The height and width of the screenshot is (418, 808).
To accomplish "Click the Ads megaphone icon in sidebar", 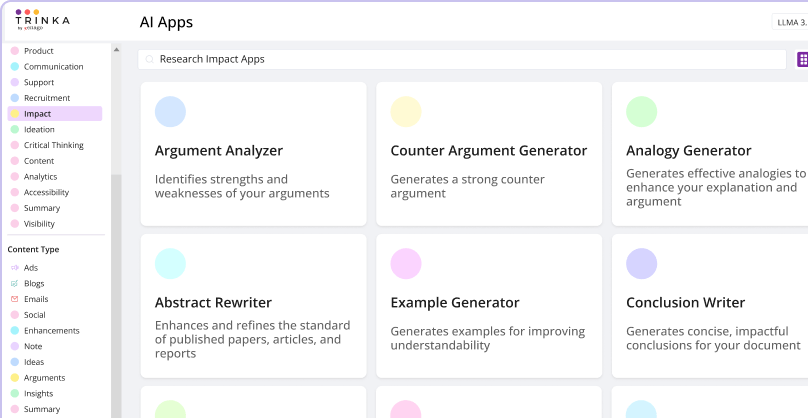I will pyautogui.click(x=15, y=268).
